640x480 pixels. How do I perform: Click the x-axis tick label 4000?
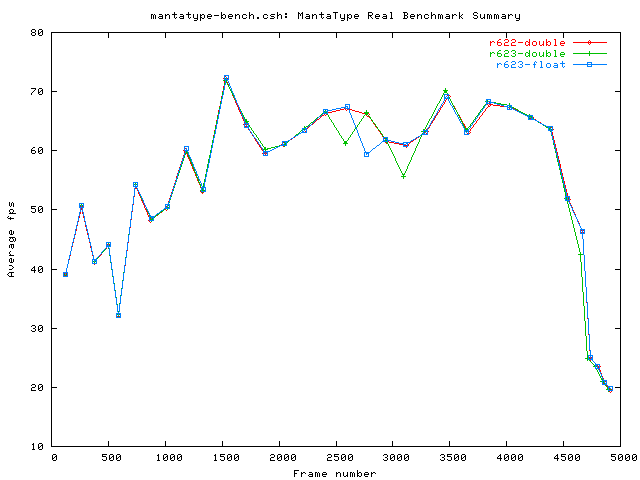(x=510, y=458)
